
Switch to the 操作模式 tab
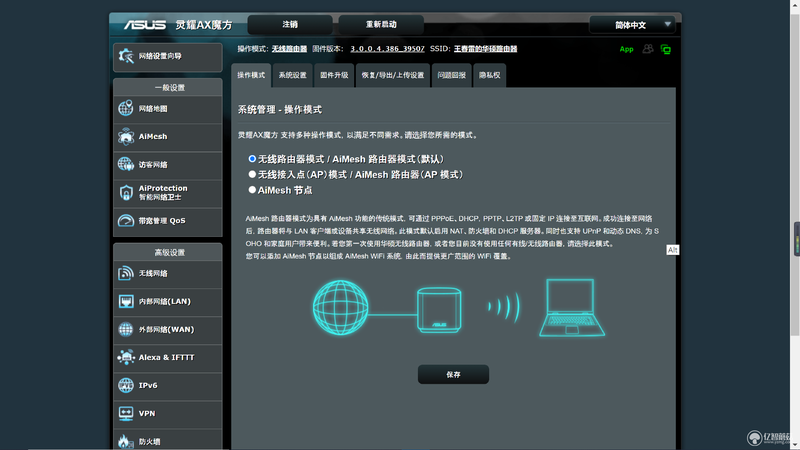[x=251, y=75]
